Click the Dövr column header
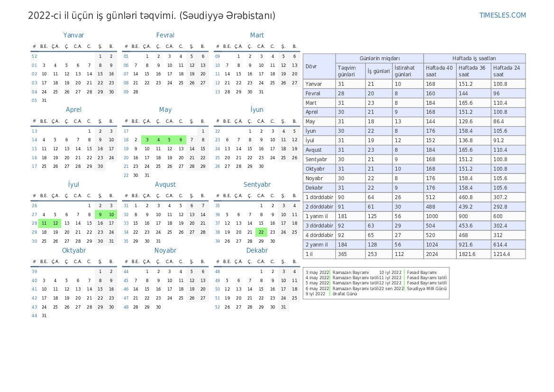Screen dimensions: 554x392 pos(319,66)
